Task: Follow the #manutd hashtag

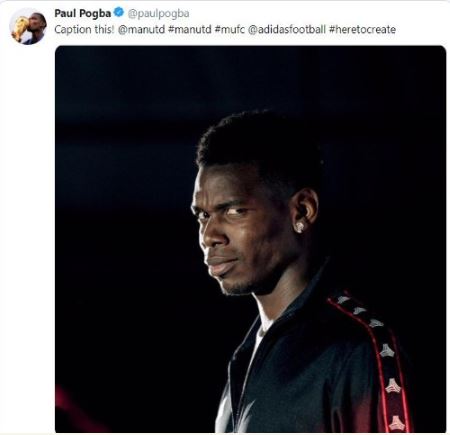Action: tap(190, 29)
